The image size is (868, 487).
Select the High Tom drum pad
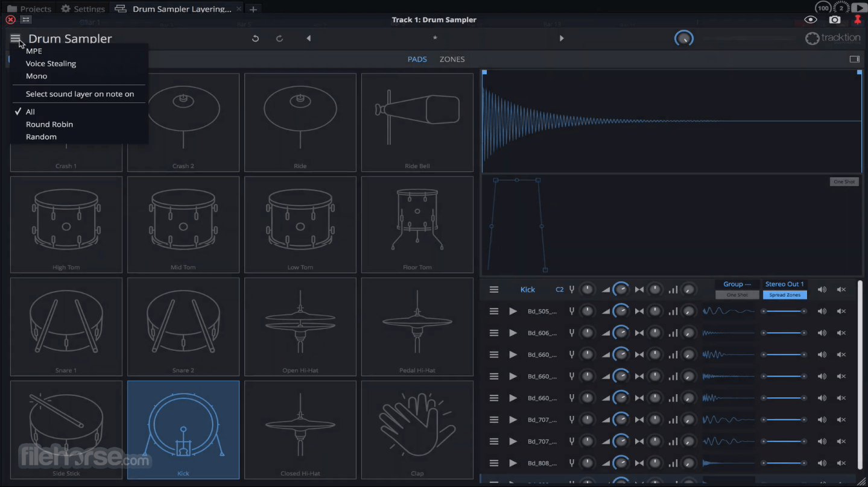tap(66, 224)
